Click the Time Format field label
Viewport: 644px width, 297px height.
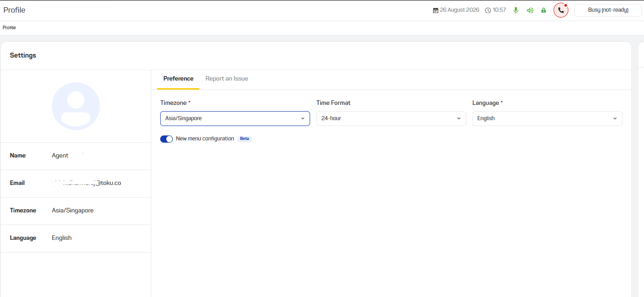[x=333, y=103]
